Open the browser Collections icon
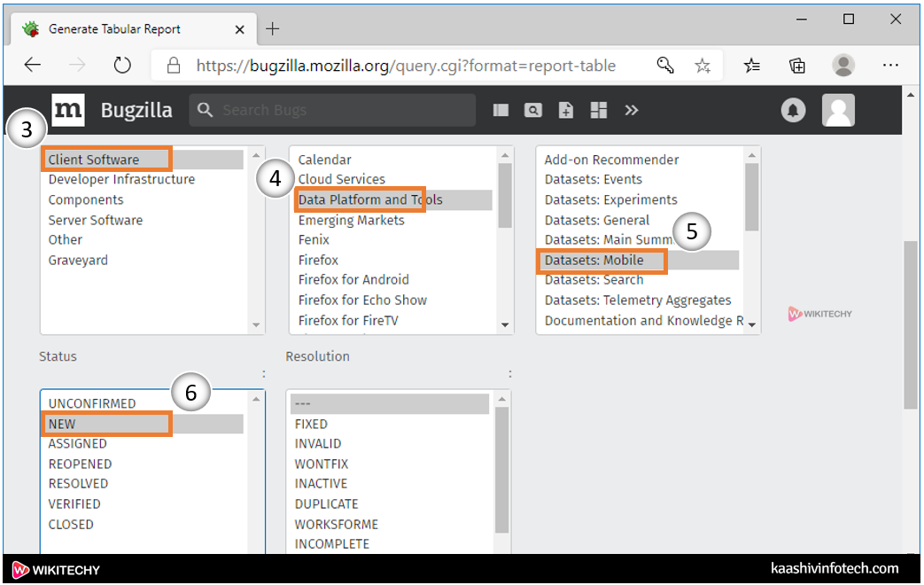This screenshot has height=585, width=924. [x=797, y=65]
